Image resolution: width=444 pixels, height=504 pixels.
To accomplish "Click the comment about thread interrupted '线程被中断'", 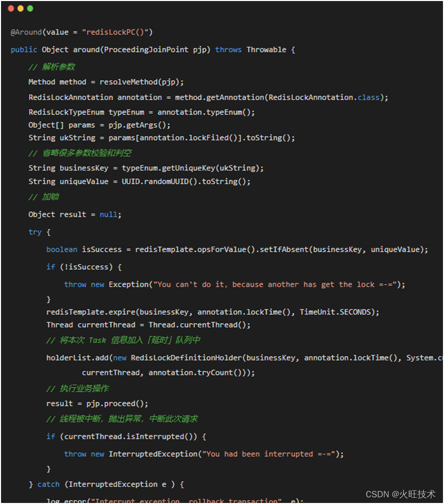I will click(122, 419).
